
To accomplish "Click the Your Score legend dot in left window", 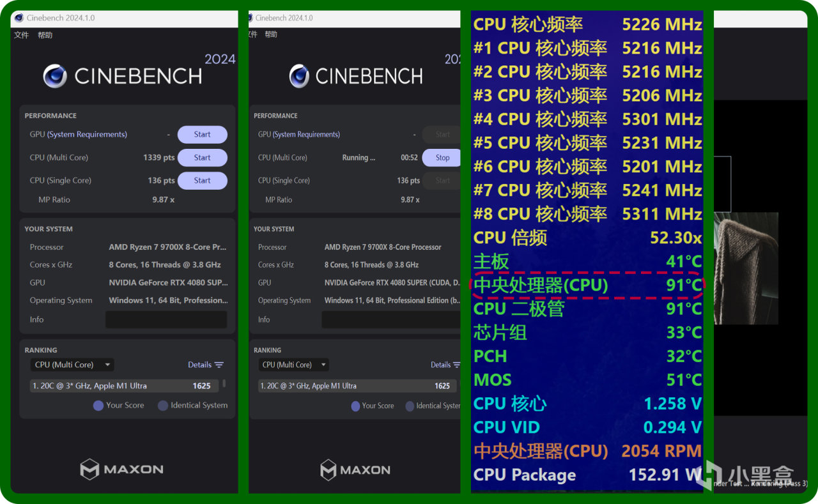I will [x=98, y=405].
